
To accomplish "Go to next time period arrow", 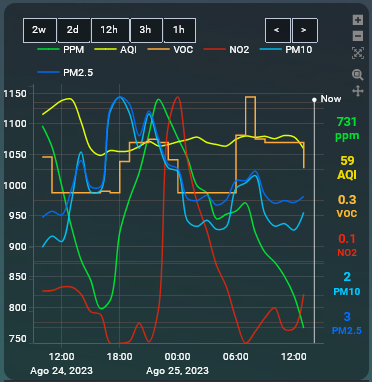I will (x=305, y=30).
